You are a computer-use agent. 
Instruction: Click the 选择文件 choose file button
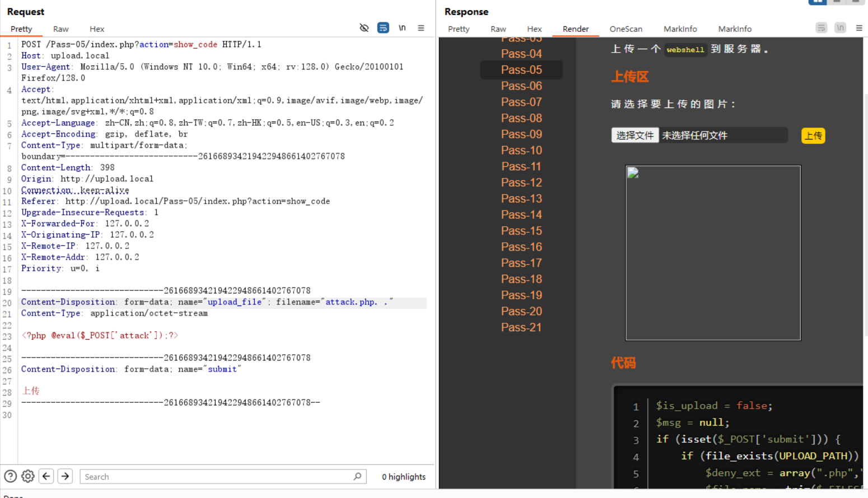tap(635, 135)
